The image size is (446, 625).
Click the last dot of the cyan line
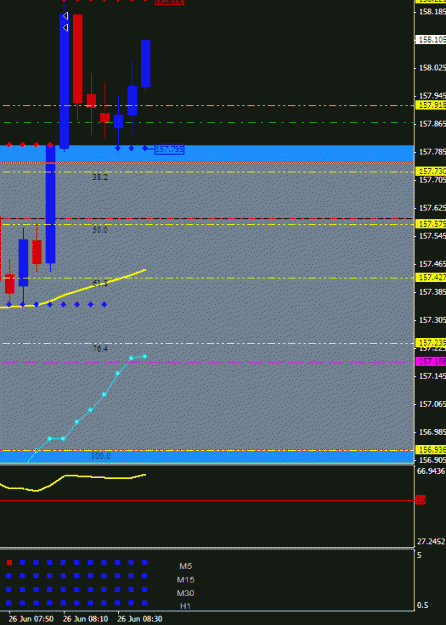click(145, 356)
